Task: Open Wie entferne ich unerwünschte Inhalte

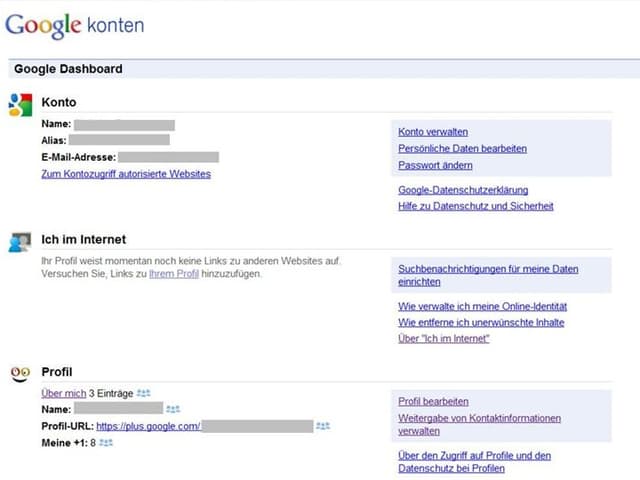Action: click(x=481, y=322)
